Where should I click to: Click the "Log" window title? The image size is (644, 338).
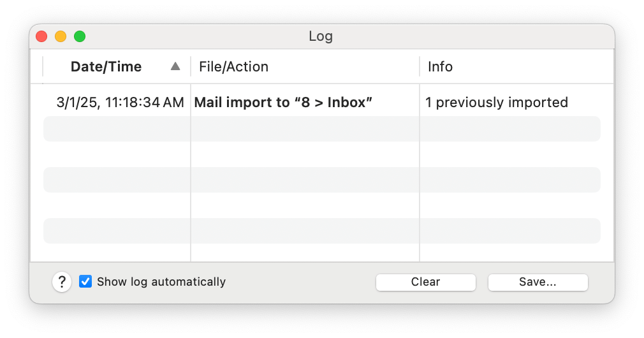point(321,36)
